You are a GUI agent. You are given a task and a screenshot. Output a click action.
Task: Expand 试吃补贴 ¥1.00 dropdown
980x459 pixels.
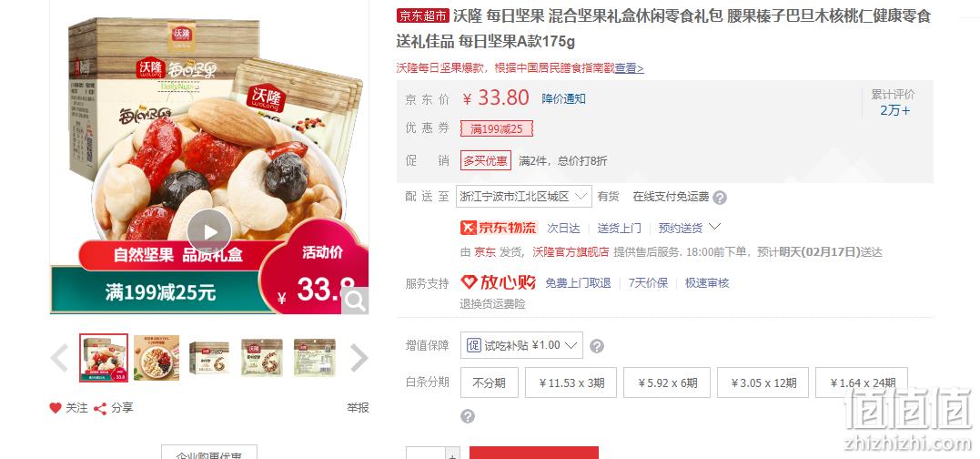[x=522, y=345]
